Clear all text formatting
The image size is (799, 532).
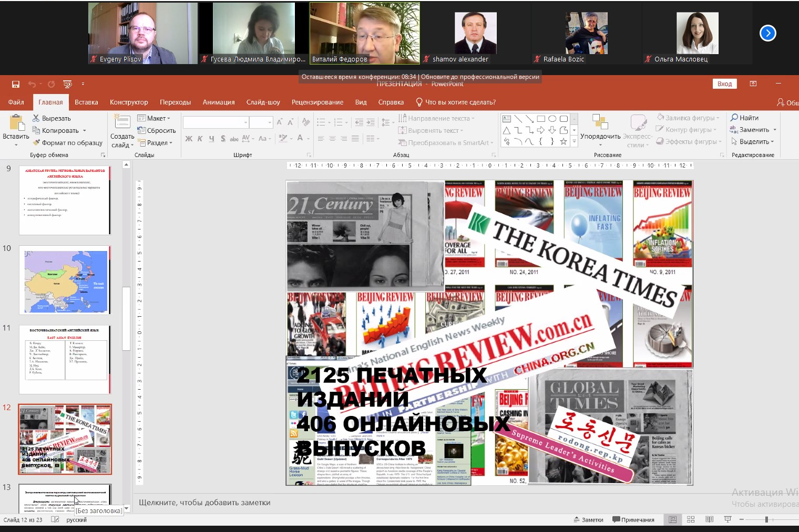click(x=305, y=122)
